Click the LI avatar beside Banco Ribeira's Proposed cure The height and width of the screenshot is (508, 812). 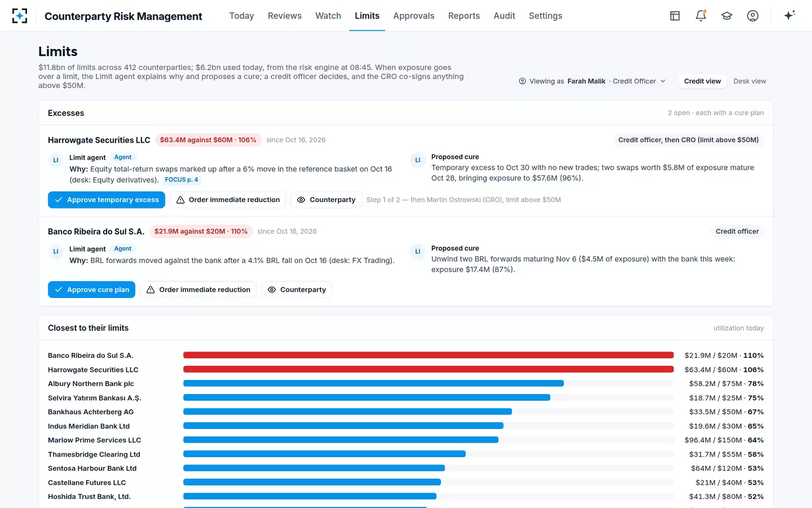[418, 251]
